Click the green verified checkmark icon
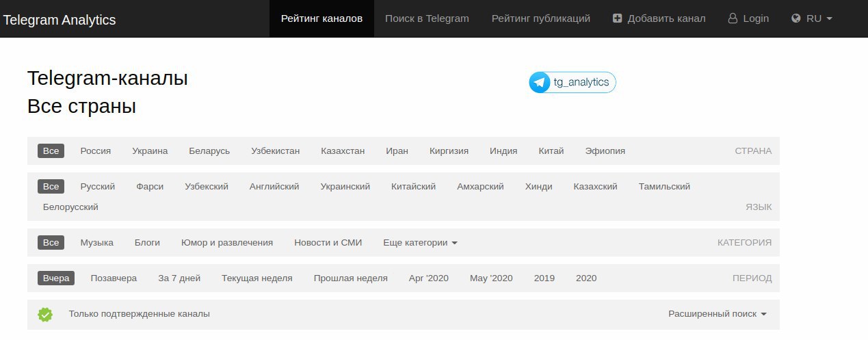The width and height of the screenshot is (868, 340). 45,314
